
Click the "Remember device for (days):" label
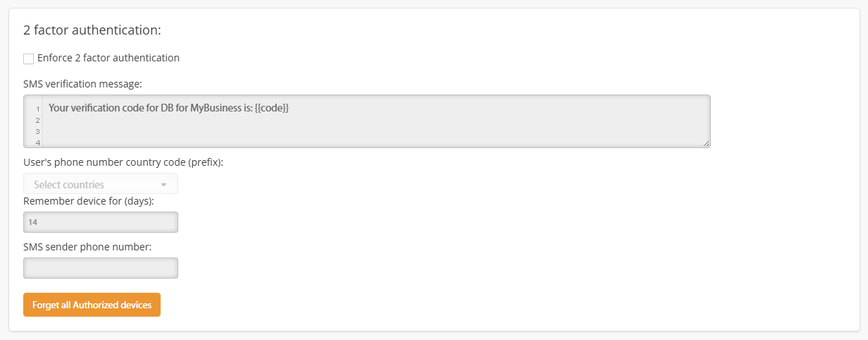point(89,200)
